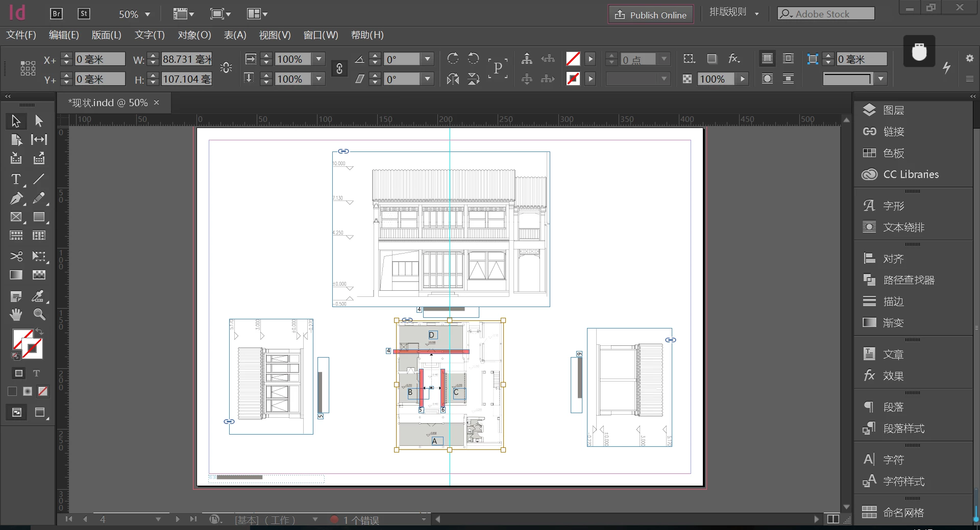980x530 pixels.
Task: Open Adobe Stock with St icon
Action: 84,14
